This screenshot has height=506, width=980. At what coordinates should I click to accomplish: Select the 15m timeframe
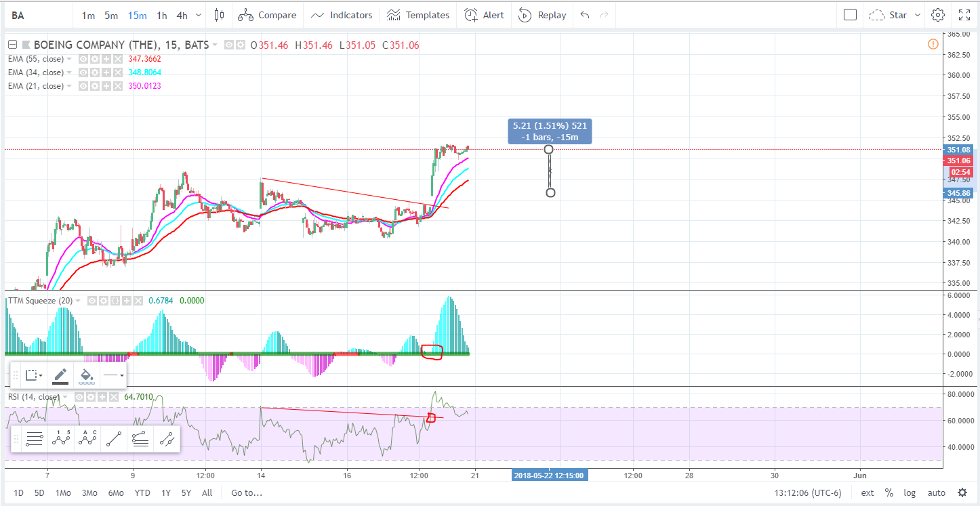[x=138, y=15]
